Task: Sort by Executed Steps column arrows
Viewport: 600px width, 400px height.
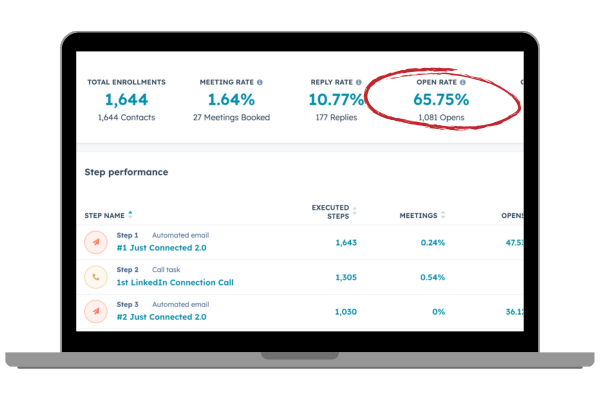Action: (x=355, y=211)
